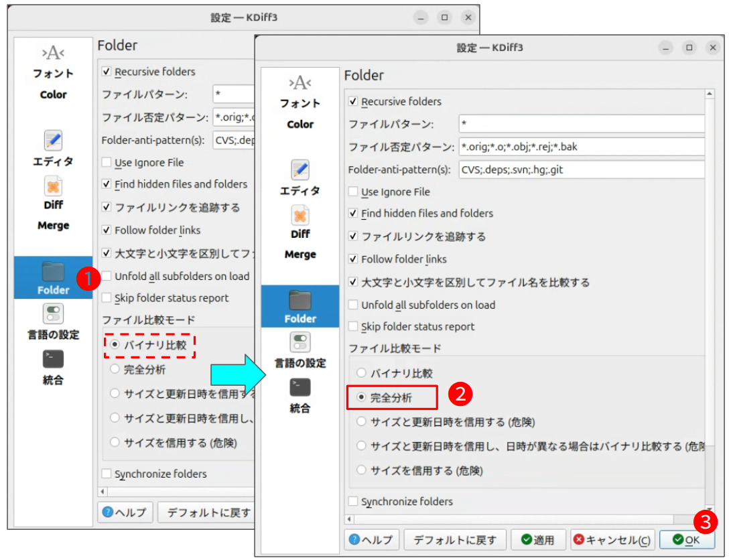Click the front dialog's vertical scrollbar
Screen dimensions: 729x560
(x=710, y=301)
